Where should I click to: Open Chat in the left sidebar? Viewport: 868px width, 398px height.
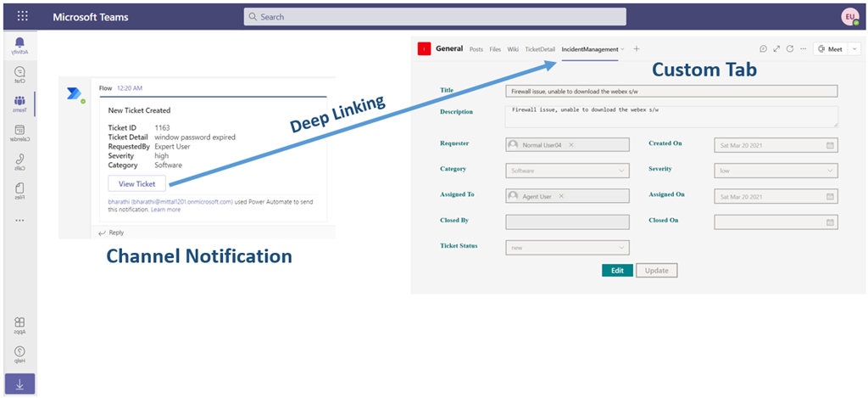[x=20, y=75]
